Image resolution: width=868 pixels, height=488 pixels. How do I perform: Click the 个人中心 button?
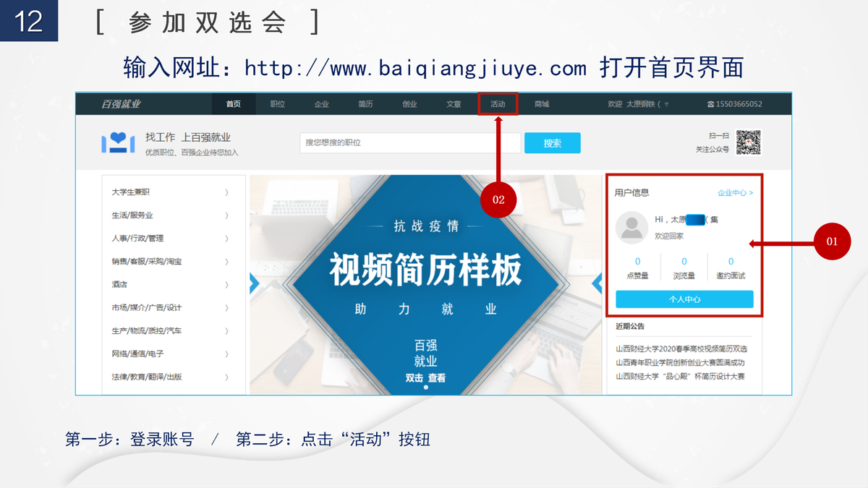684,299
